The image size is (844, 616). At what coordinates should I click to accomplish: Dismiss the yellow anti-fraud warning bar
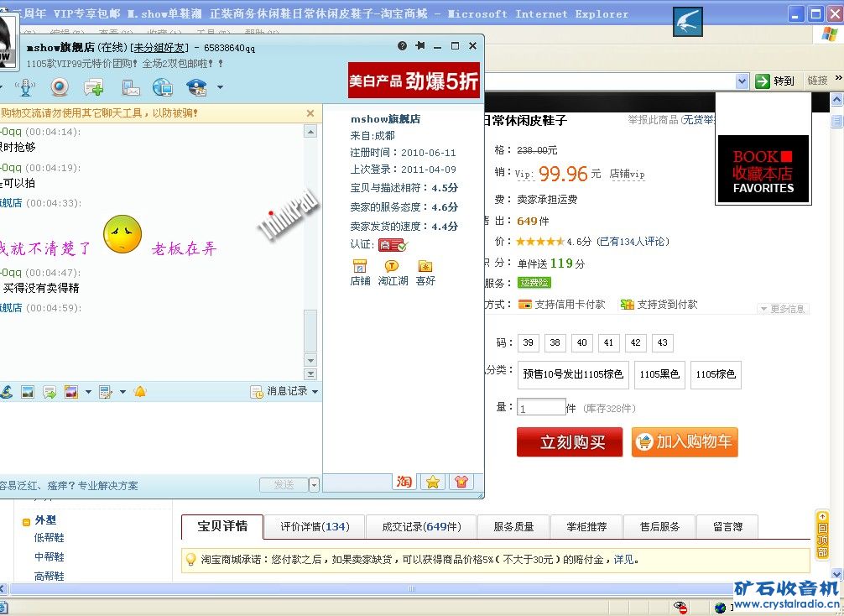[x=310, y=113]
